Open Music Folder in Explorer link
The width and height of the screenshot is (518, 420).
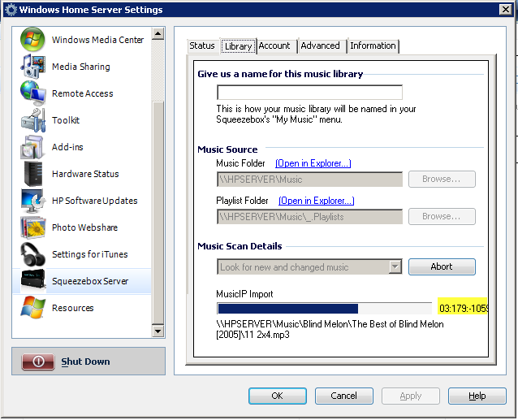pyautogui.click(x=313, y=163)
